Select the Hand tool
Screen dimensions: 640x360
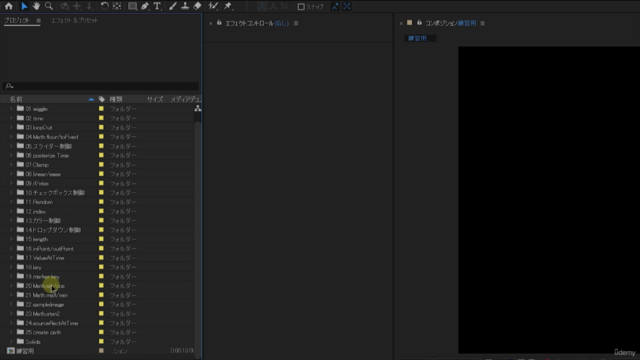36,6
